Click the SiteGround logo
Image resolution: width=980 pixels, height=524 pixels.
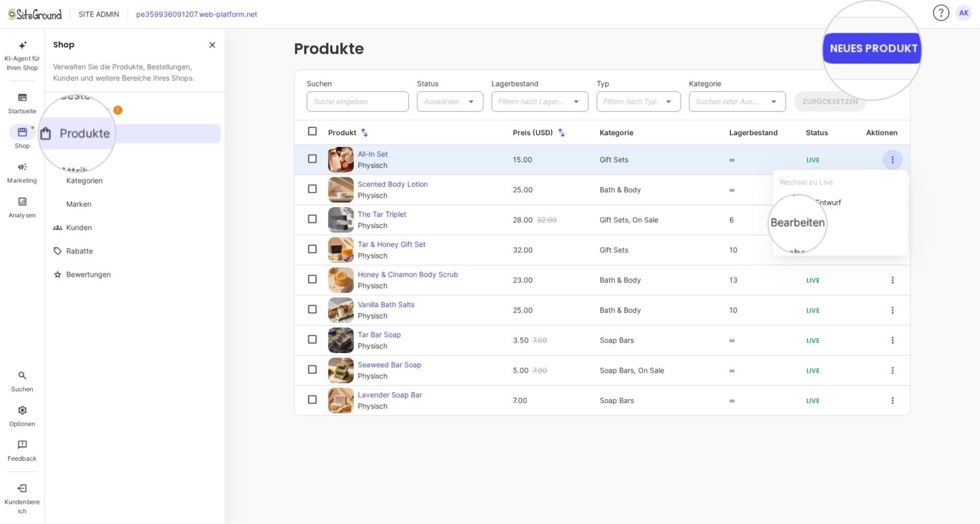[x=35, y=14]
